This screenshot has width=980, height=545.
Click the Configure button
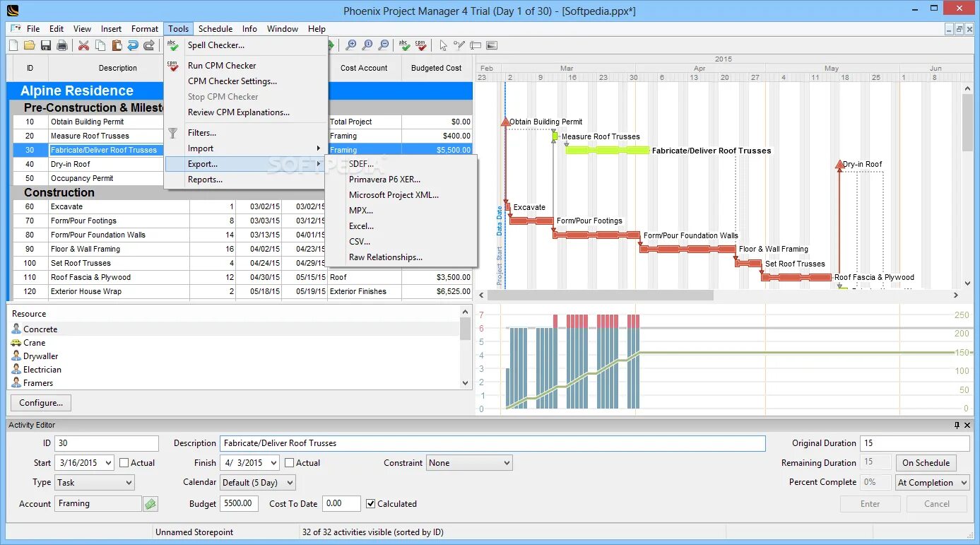point(41,403)
